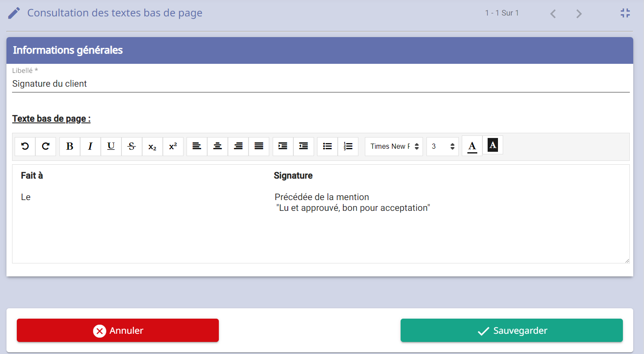Toggle strikethrough formatting
This screenshot has height=354, width=644.
[x=132, y=146]
